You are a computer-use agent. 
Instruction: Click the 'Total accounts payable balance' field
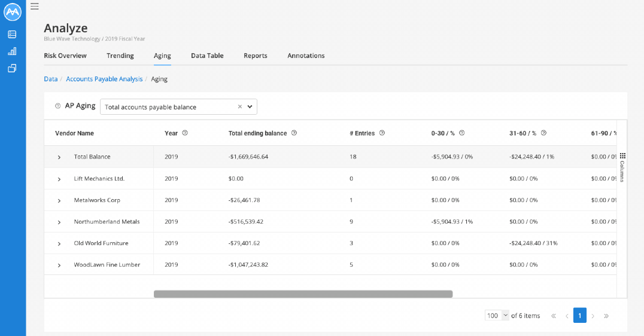click(178, 106)
